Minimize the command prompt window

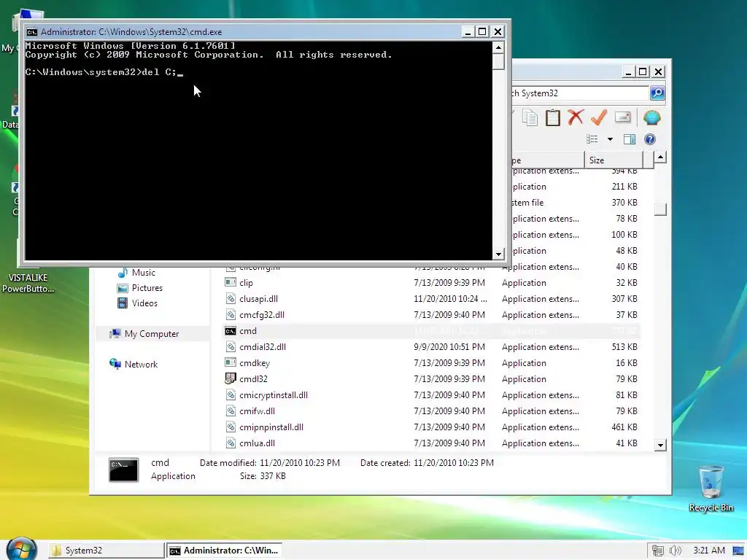468,32
